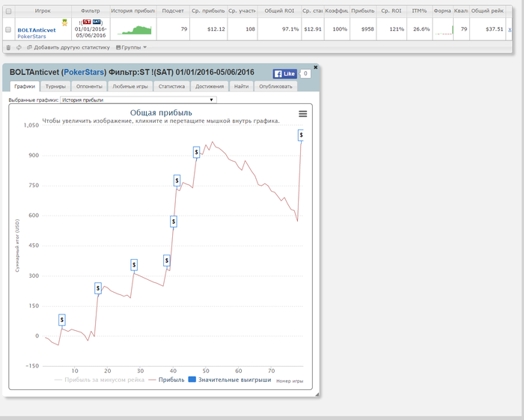Click the Facebook like count box

(x=305, y=74)
